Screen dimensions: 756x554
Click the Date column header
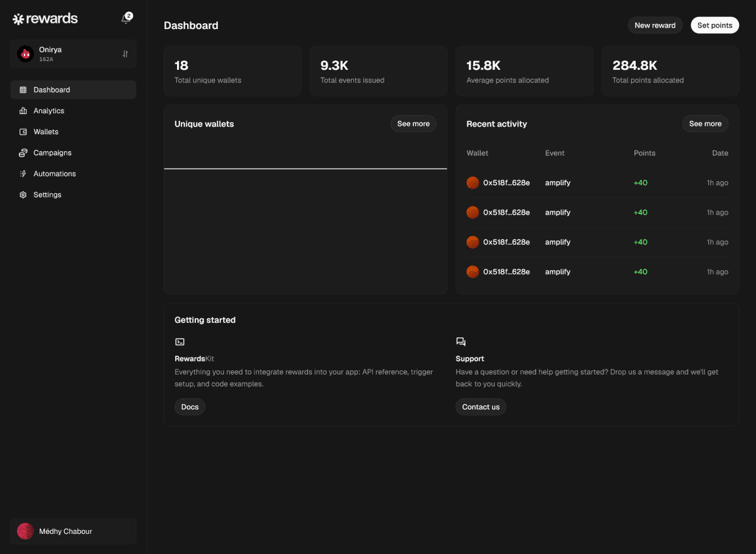coord(720,153)
